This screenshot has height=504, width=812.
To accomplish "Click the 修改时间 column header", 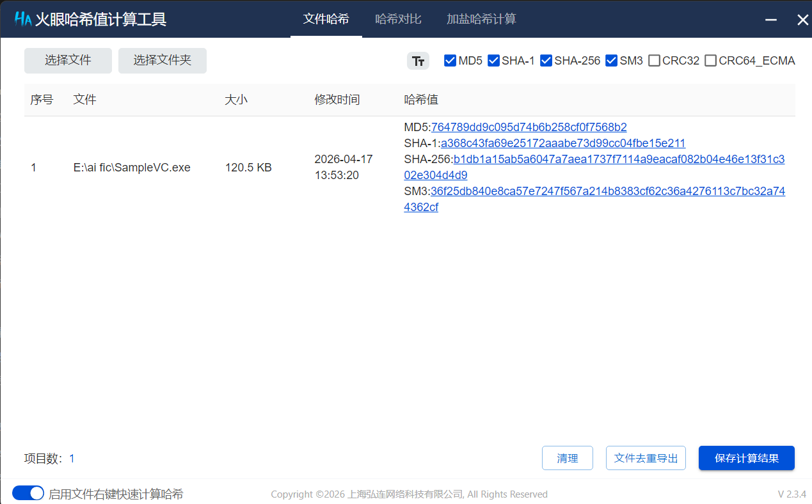I will (337, 100).
